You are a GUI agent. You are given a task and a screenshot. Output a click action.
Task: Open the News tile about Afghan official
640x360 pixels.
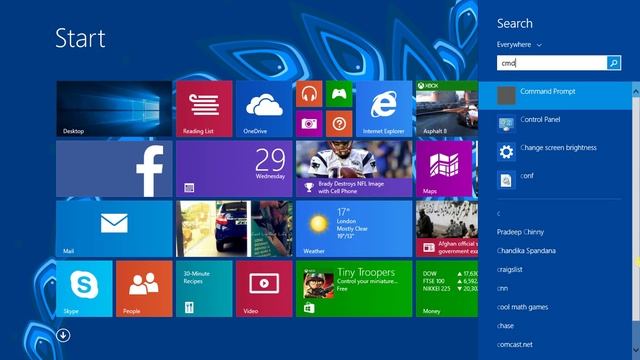point(447,229)
